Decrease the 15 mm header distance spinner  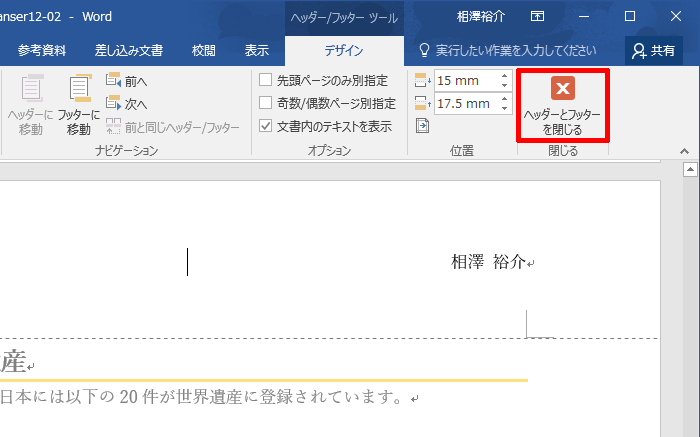click(x=504, y=86)
